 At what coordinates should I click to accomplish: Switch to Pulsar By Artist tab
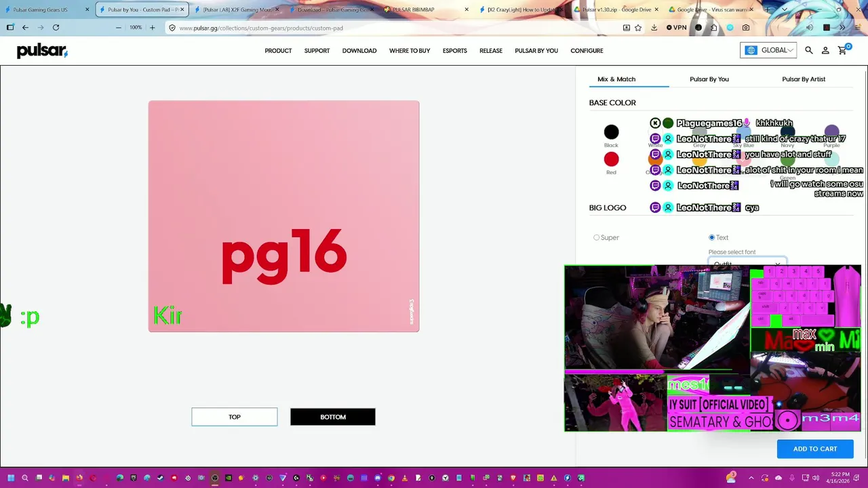pyautogui.click(x=804, y=79)
